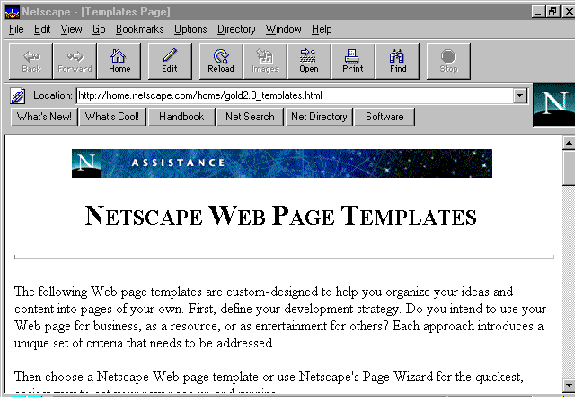
Task: Stop loading with the Stop button
Action: (448, 61)
